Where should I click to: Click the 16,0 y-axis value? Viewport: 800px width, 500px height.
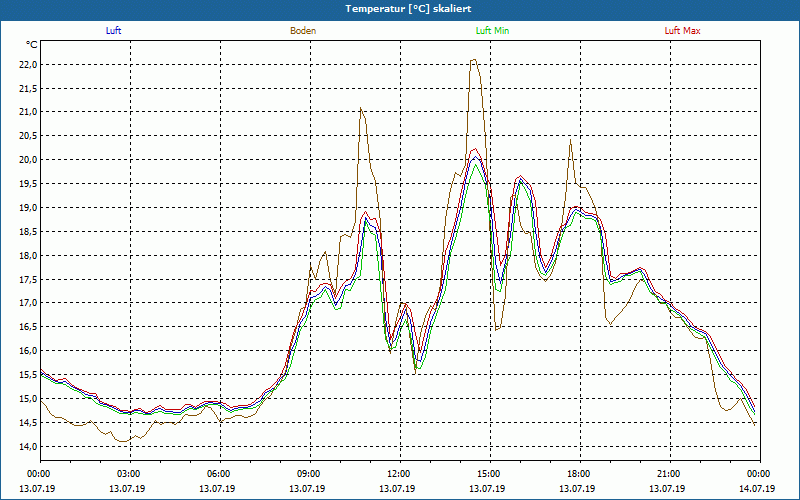tap(28, 351)
